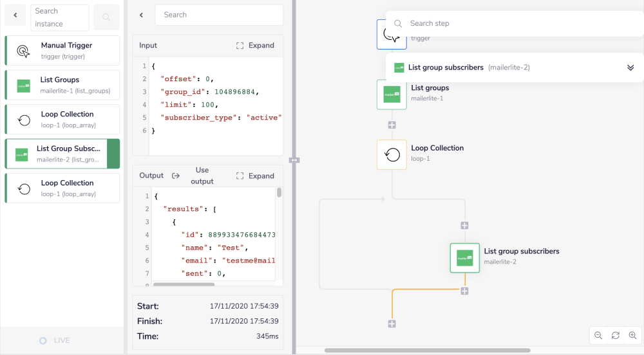Collapse the left instance panel back arrow
644x355 pixels.
click(x=15, y=14)
